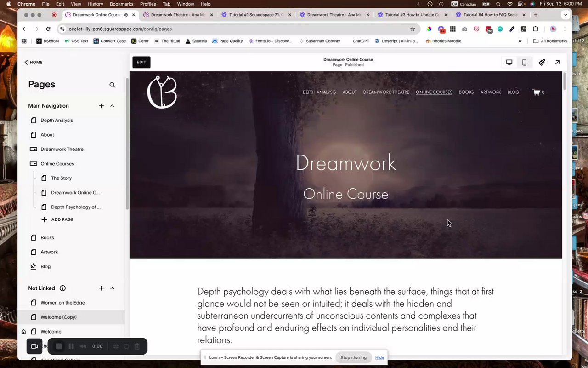Bookmark this page with the star icon

(413, 29)
